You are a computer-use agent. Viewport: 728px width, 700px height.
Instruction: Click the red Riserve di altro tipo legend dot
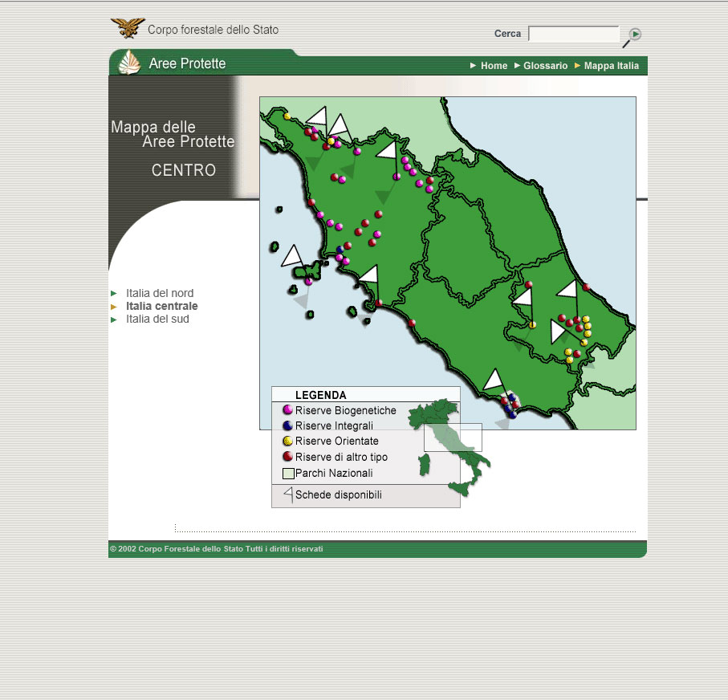tap(288, 456)
